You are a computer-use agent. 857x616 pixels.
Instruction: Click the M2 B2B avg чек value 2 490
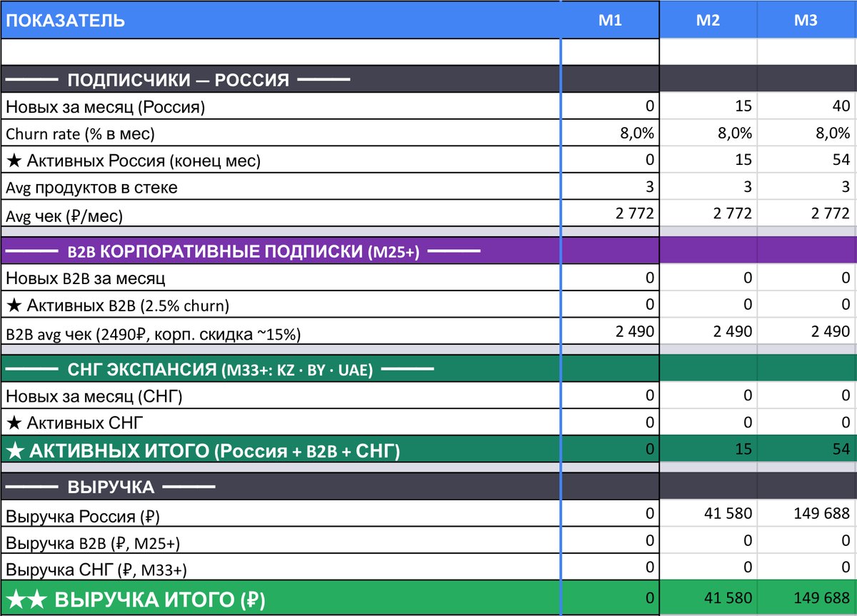(x=731, y=331)
